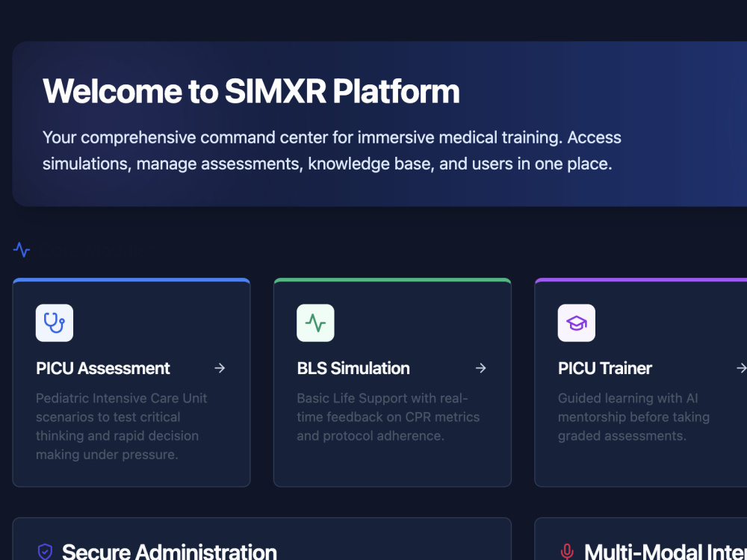Click the PICU Trainer description starting 'Guided learning with AI'
Screen dimensions: 747x560
(x=633, y=417)
